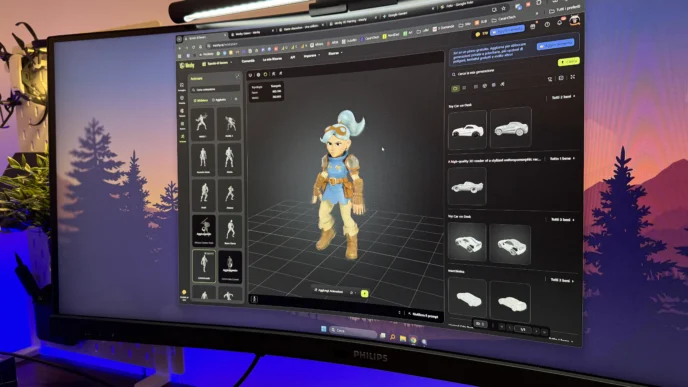Expand the second Toy Car on Desk group

pyautogui.click(x=562, y=219)
